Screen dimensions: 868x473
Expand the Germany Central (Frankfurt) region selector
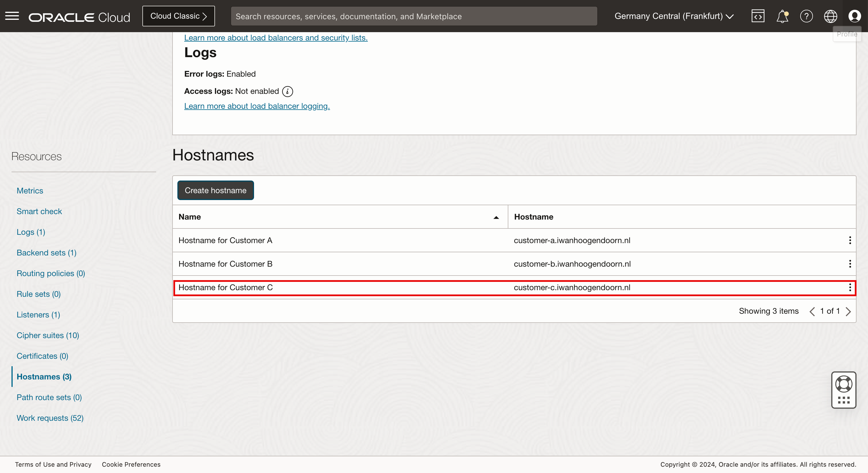pos(674,16)
